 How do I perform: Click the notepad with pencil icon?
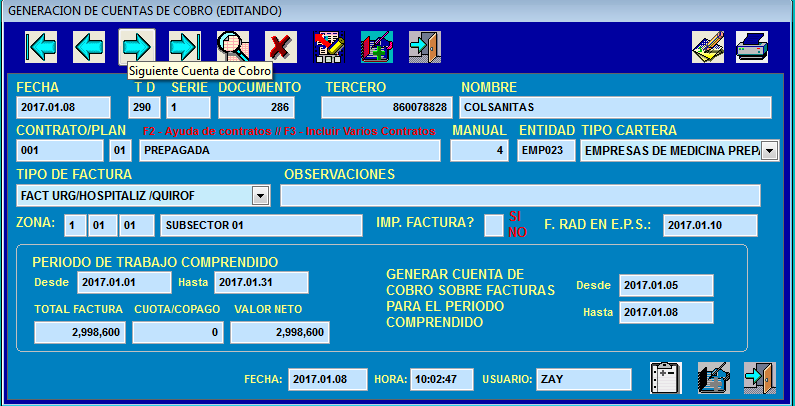(x=708, y=47)
